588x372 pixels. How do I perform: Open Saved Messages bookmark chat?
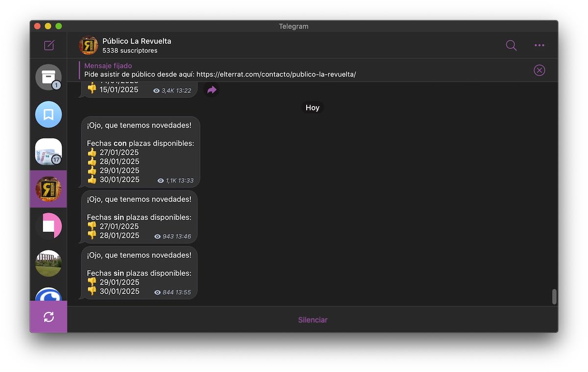click(x=49, y=115)
